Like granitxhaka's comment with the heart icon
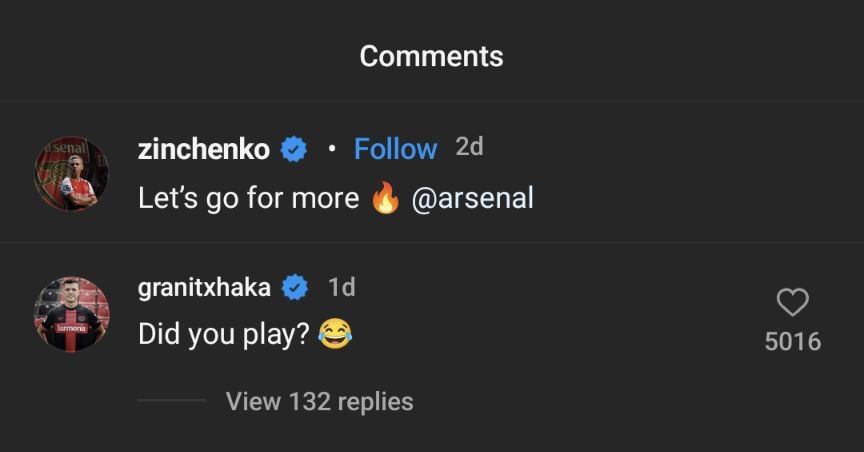864x452 pixels. 792,303
